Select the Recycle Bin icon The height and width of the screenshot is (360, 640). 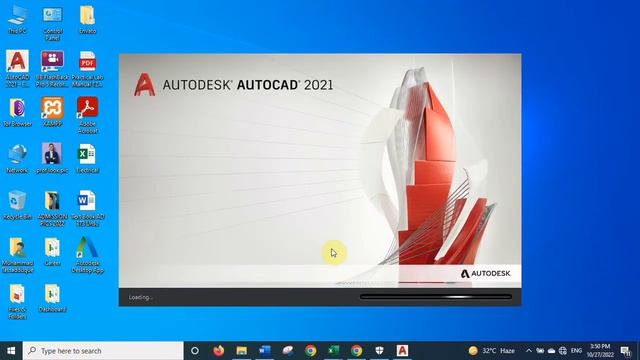tap(17, 205)
